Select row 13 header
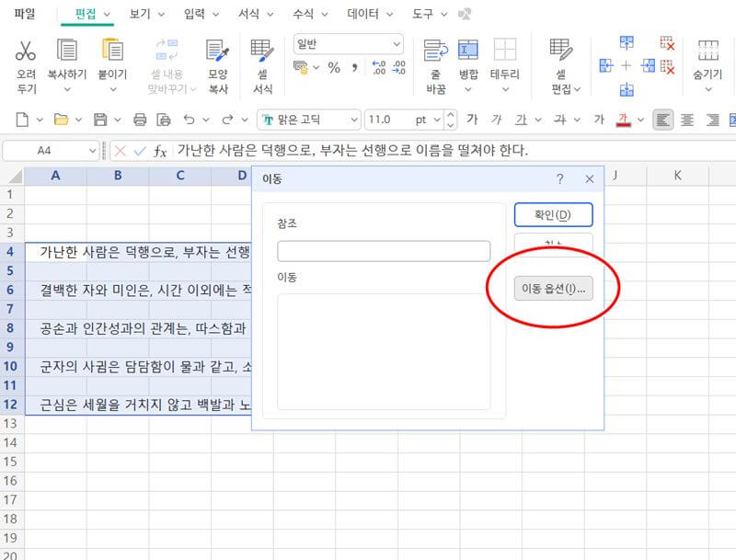 click(x=10, y=424)
